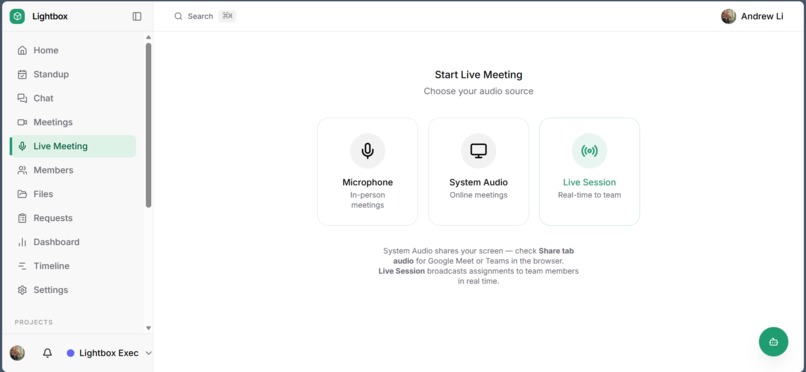
Task: Open the Files menu item
Action: pos(72,194)
